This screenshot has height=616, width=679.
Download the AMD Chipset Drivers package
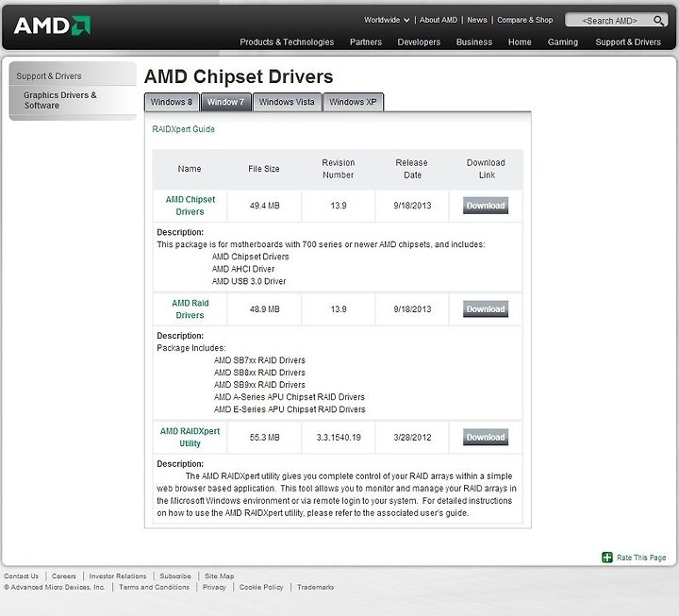486,206
